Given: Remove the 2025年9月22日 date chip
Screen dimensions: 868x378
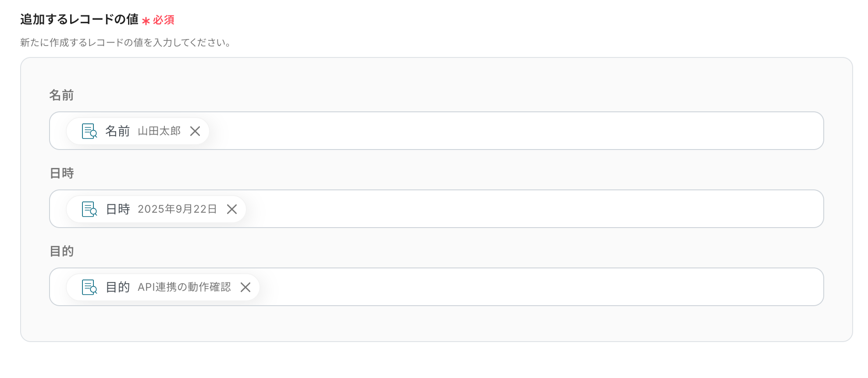Looking at the screenshot, I should coord(232,209).
